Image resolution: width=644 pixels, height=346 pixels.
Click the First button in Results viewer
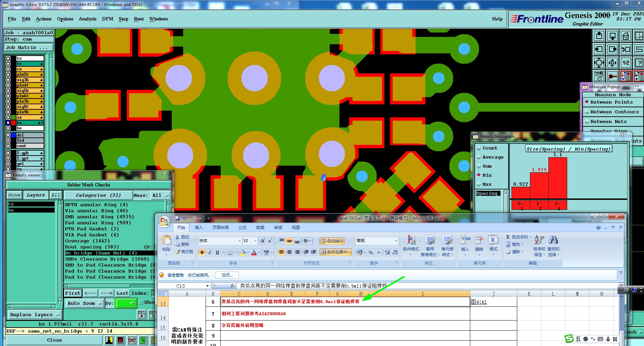[73, 293]
